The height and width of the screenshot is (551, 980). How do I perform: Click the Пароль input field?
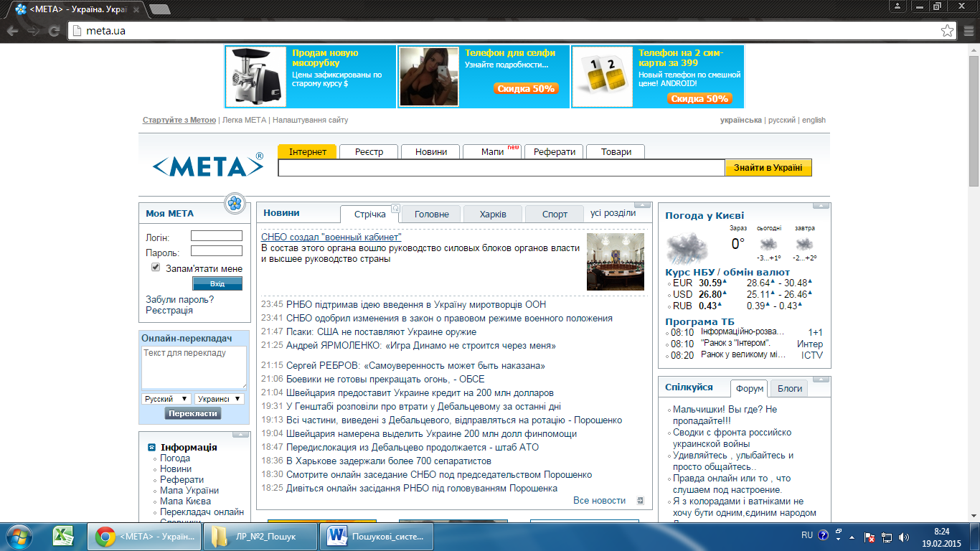(217, 251)
